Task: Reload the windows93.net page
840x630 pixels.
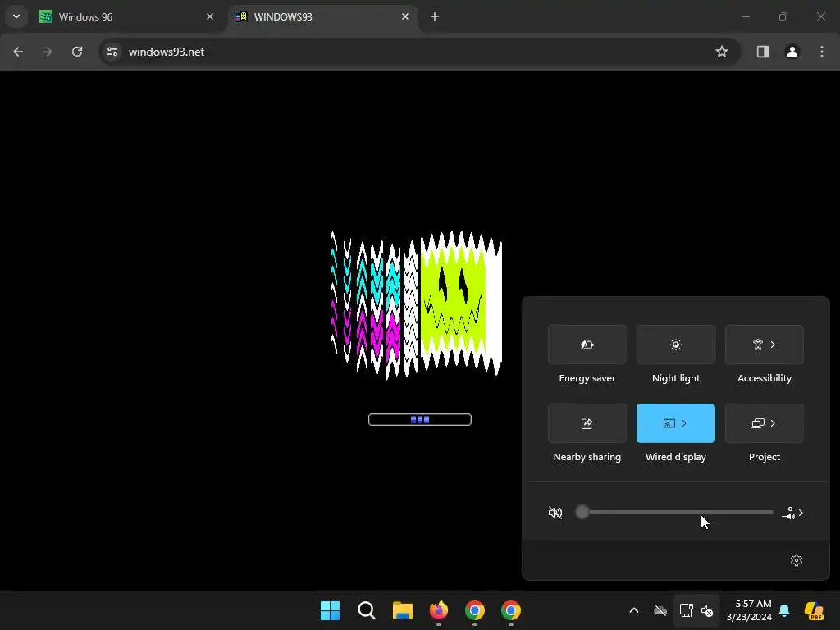Action: point(77,52)
